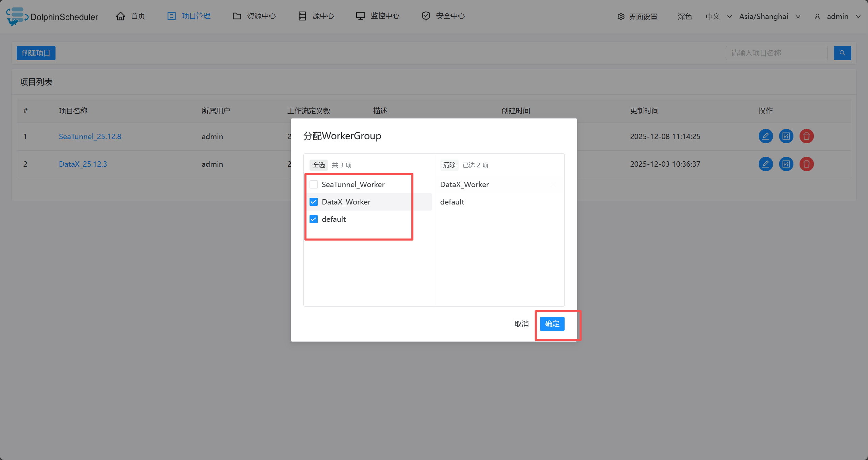Click red delete icon for SeaTunnel_25.12.8
Viewport: 868px width, 460px height.
click(806, 136)
